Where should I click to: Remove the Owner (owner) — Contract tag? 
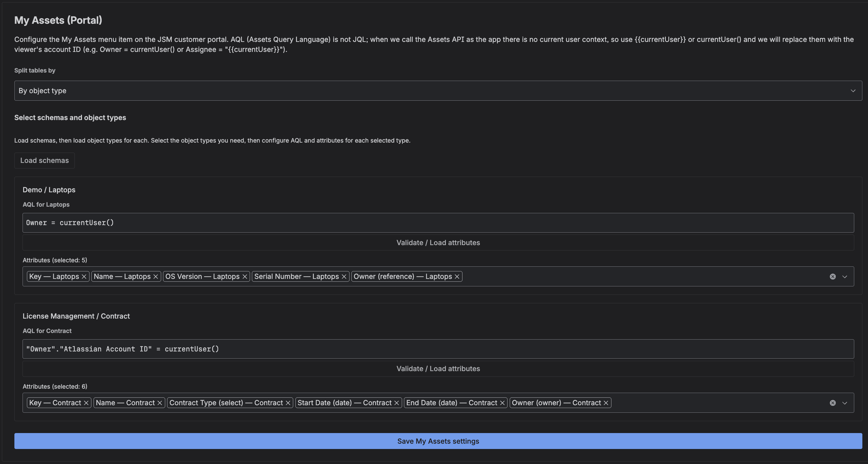pyautogui.click(x=606, y=403)
